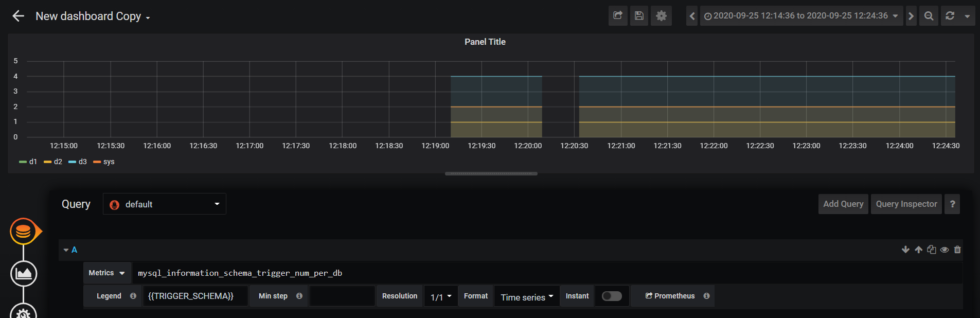Click the Min step input field
The image size is (980, 318).
point(342,296)
